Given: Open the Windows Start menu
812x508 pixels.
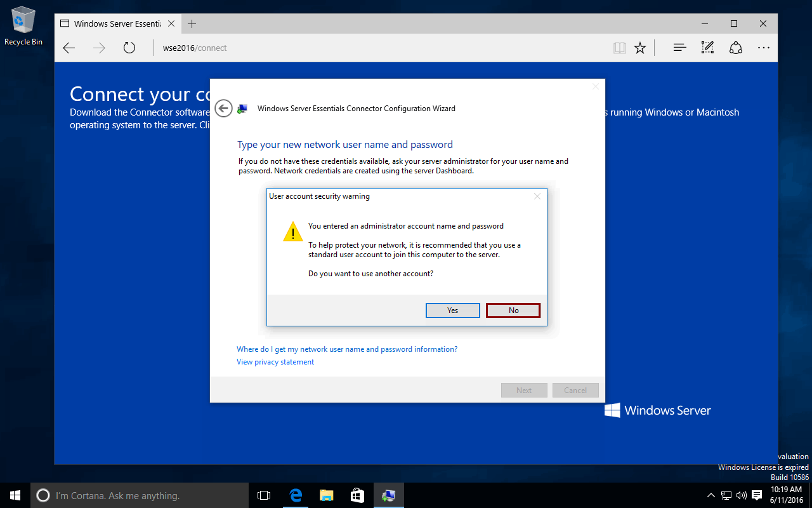Looking at the screenshot, I should (15, 495).
